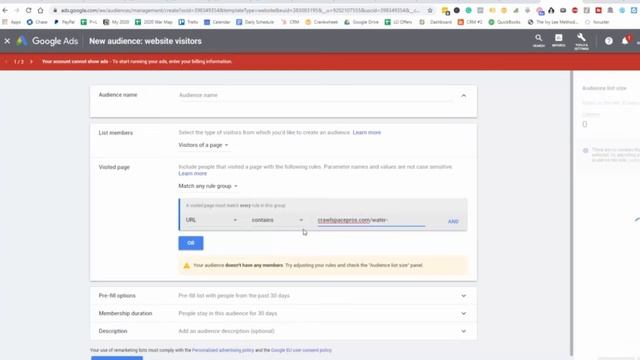
Task: Add an AND rule condition
Action: point(453,221)
